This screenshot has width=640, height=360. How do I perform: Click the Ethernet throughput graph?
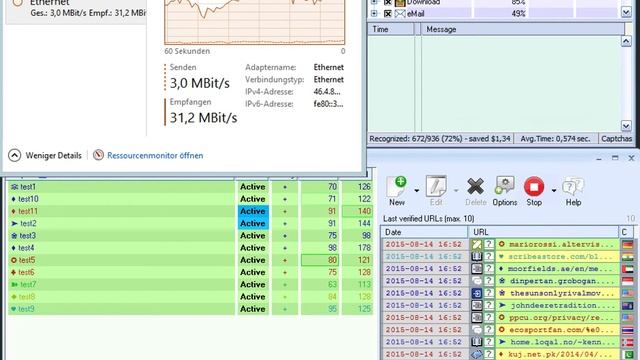coord(255,22)
